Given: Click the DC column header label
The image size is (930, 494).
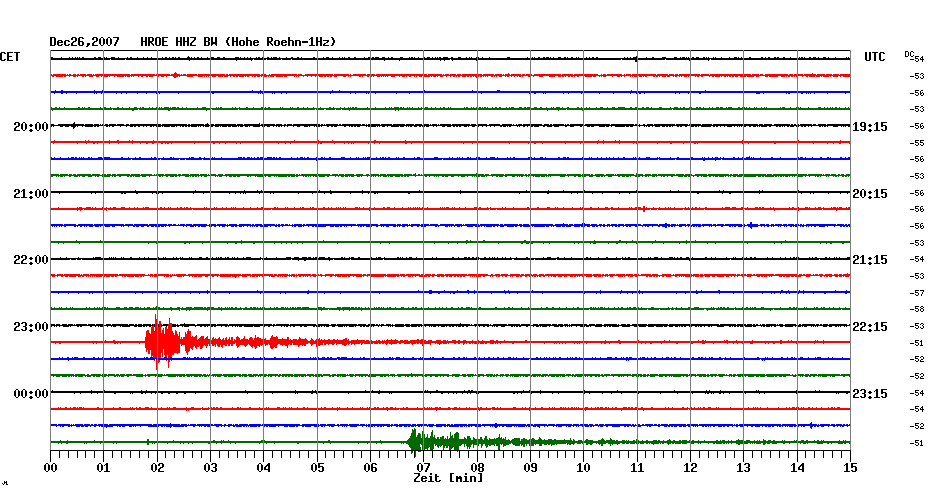Looking at the screenshot, I should (909, 55).
